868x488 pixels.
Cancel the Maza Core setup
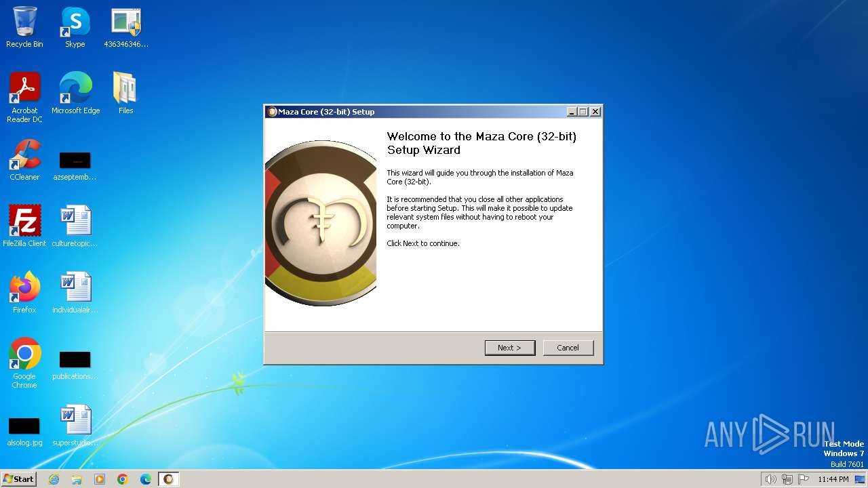tap(568, 348)
